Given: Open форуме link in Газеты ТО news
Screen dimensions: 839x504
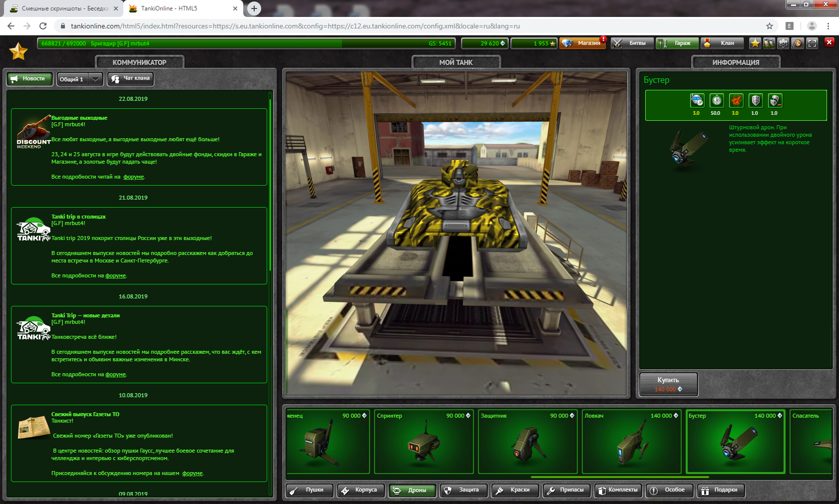Looking at the screenshot, I should coord(192,474).
